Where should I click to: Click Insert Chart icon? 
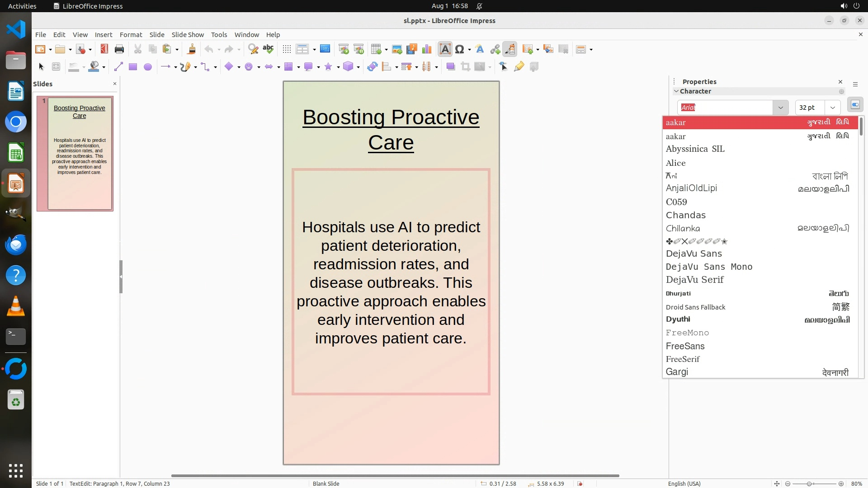point(426,49)
